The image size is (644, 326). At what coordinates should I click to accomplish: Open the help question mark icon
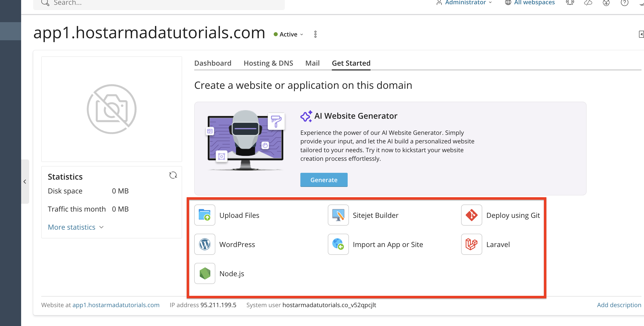coord(624,3)
